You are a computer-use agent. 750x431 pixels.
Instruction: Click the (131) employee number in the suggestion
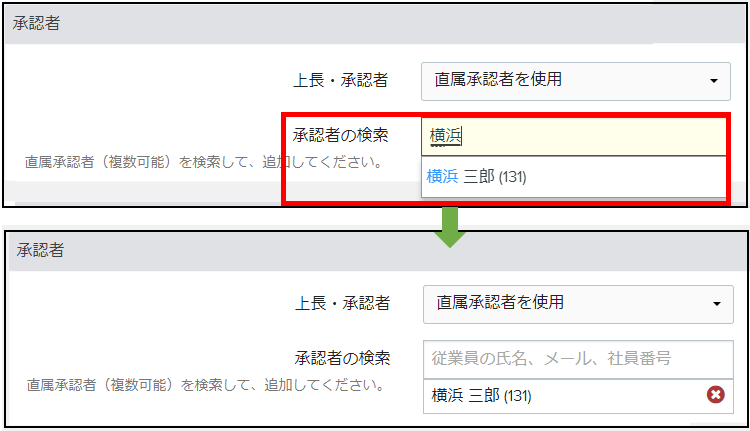coord(512,177)
